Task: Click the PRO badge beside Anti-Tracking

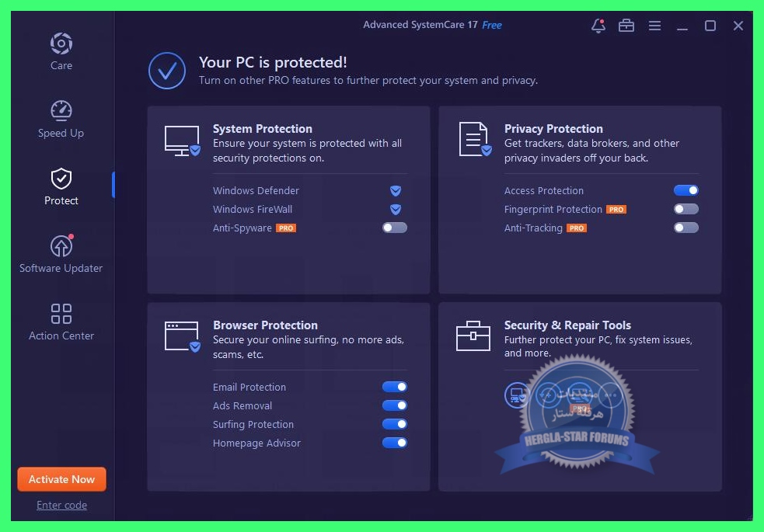Action: (577, 228)
